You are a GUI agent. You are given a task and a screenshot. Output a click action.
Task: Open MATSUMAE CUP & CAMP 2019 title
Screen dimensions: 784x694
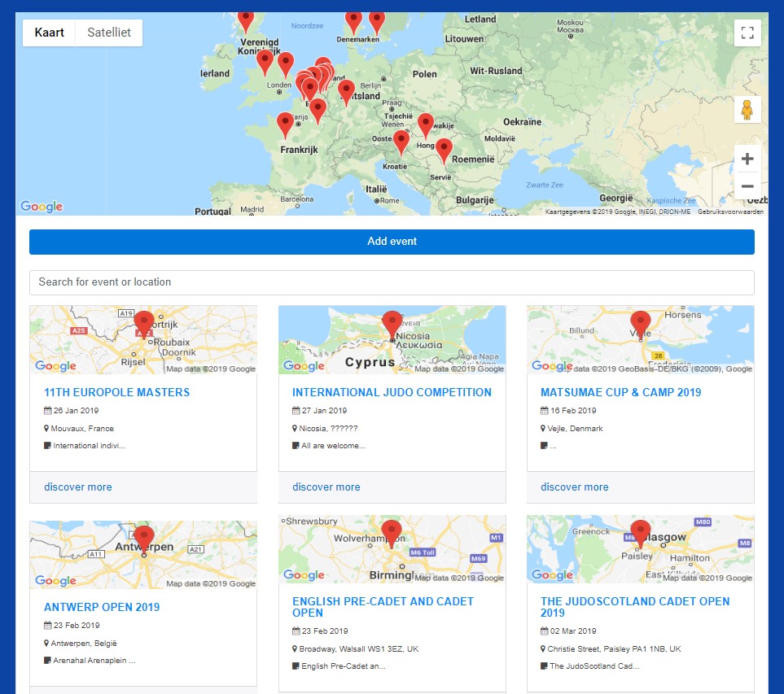point(621,393)
